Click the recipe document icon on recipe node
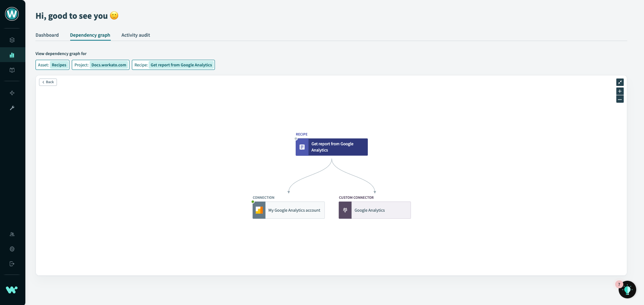The height and width of the screenshot is (305, 644). tap(302, 147)
